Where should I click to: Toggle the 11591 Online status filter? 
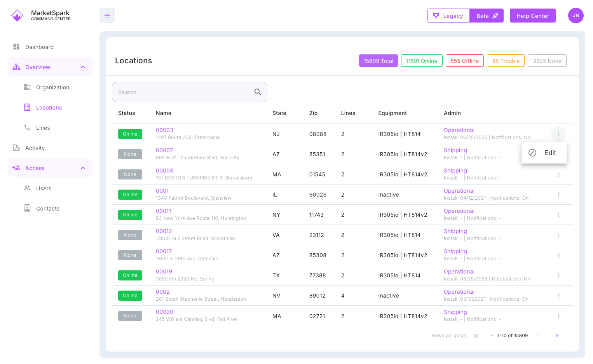[422, 61]
